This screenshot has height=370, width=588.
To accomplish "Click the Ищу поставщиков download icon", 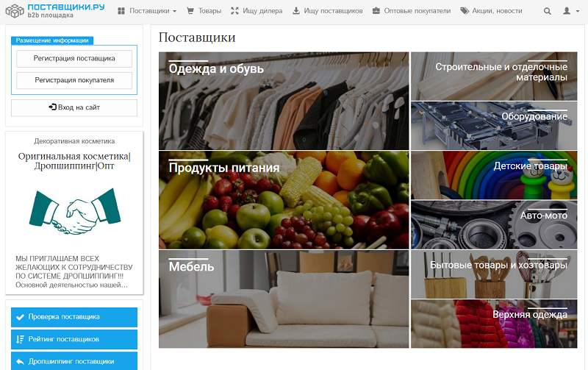I will [x=296, y=11].
